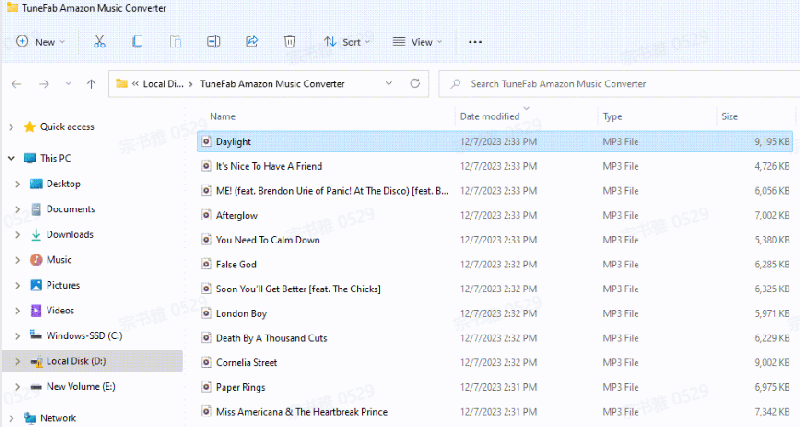800x427 pixels.
Task: Open the Music folder in sidebar
Action: 59,260
